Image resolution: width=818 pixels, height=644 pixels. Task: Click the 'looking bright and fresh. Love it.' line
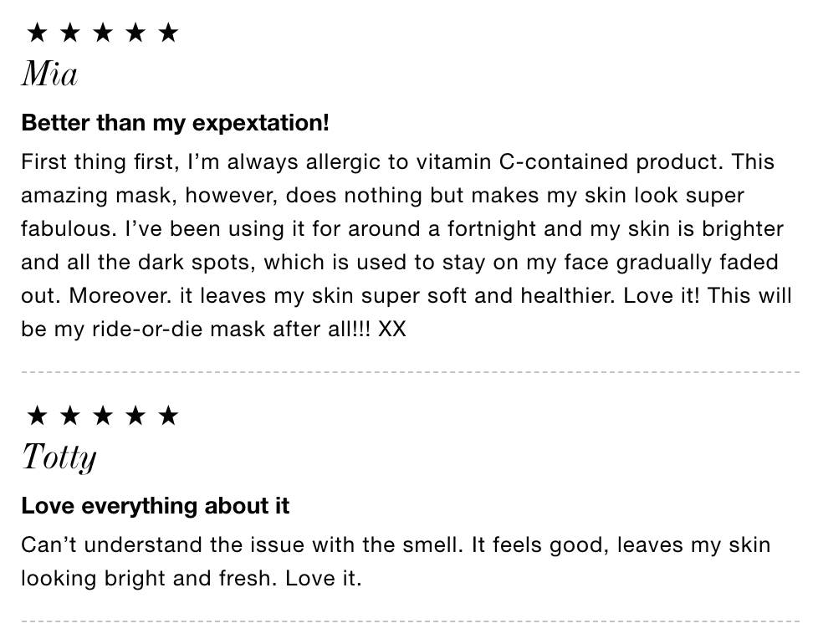click(x=192, y=578)
